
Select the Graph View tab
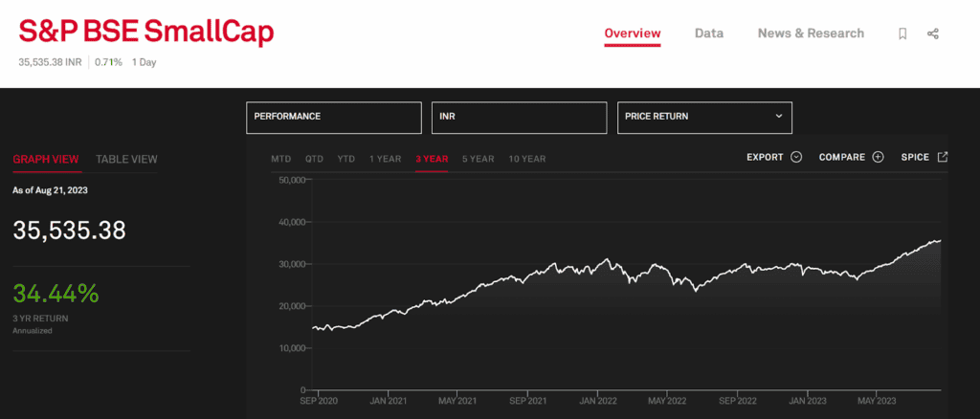47,159
